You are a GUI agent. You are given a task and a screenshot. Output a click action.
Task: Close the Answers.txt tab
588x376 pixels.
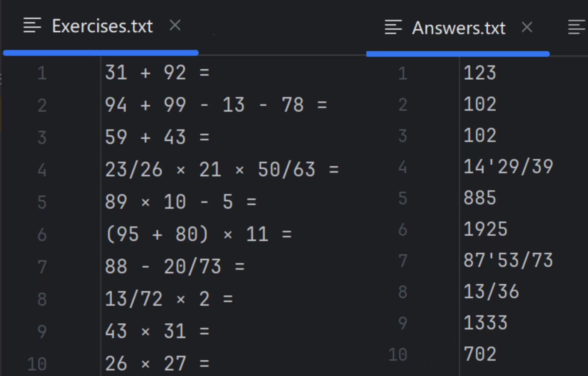point(527,28)
